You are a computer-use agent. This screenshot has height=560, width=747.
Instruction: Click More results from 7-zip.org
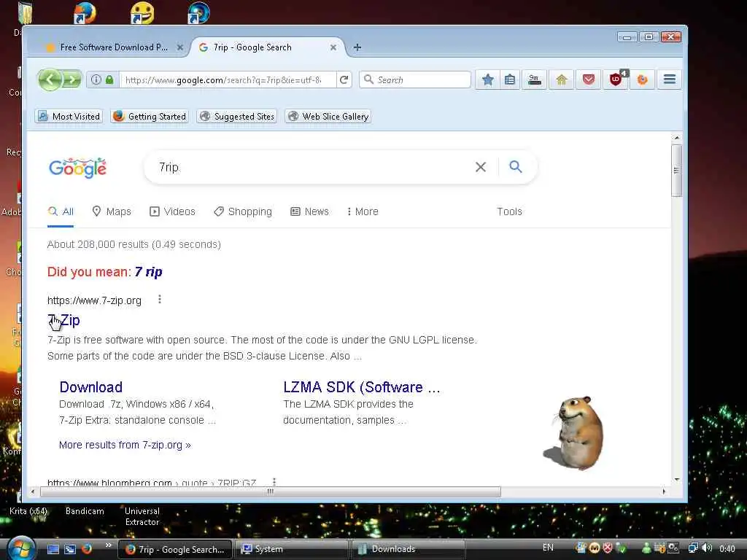click(x=125, y=445)
